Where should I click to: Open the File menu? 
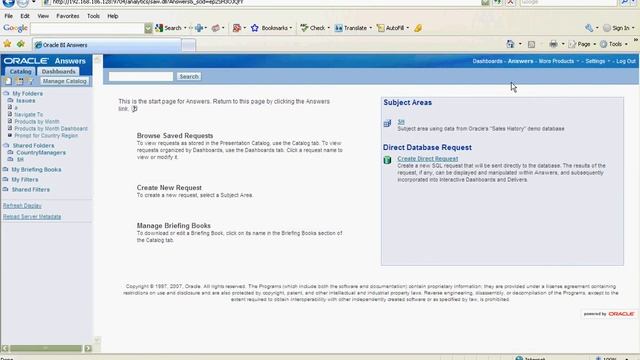(x=8, y=16)
